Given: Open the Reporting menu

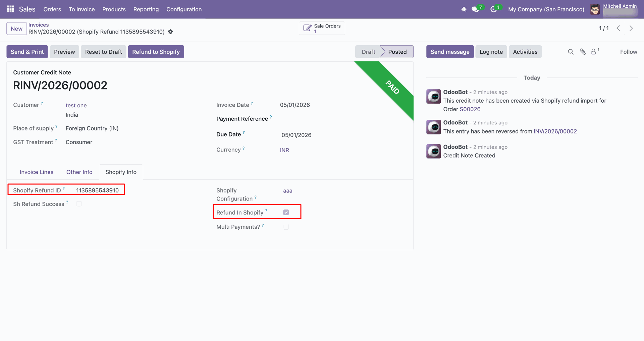Looking at the screenshot, I should pos(146,9).
